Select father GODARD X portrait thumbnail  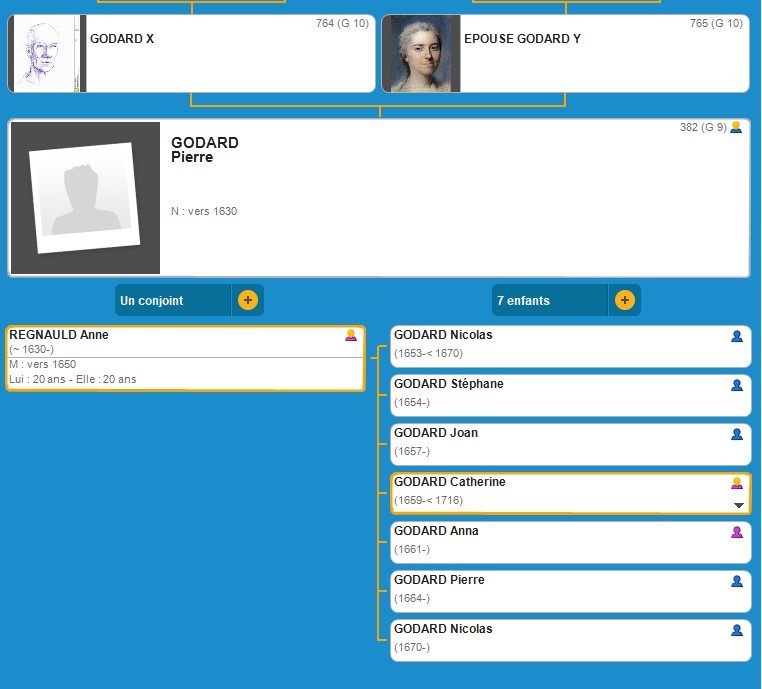[46, 54]
